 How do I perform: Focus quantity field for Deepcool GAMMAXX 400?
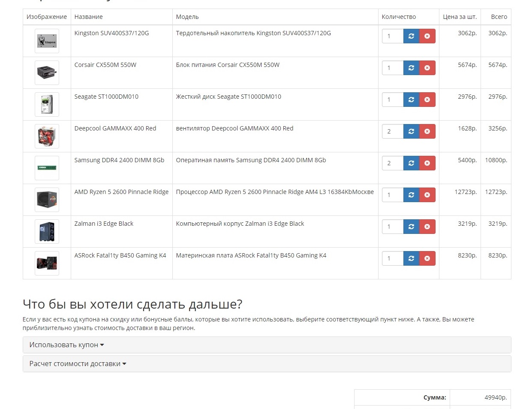(x=393, y=131)
